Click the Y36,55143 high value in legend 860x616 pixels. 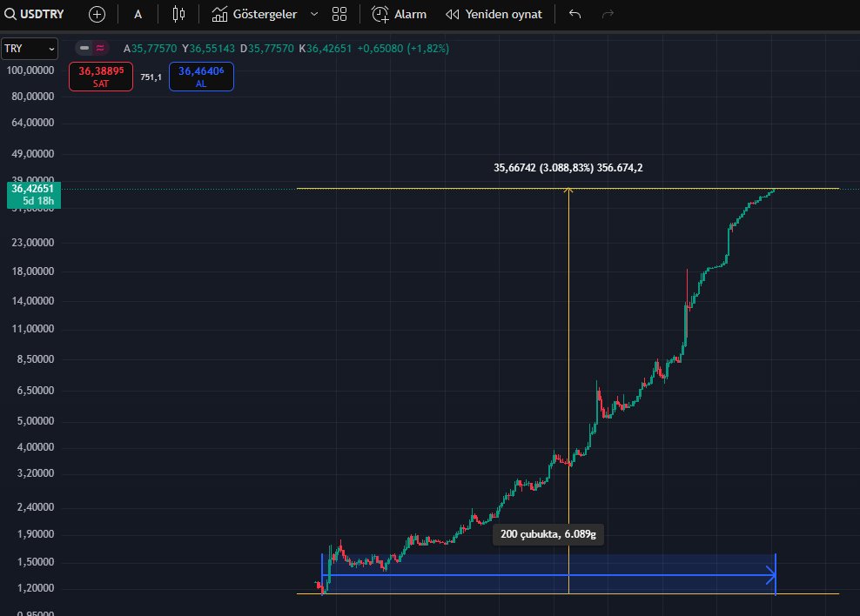pos(208,48)
